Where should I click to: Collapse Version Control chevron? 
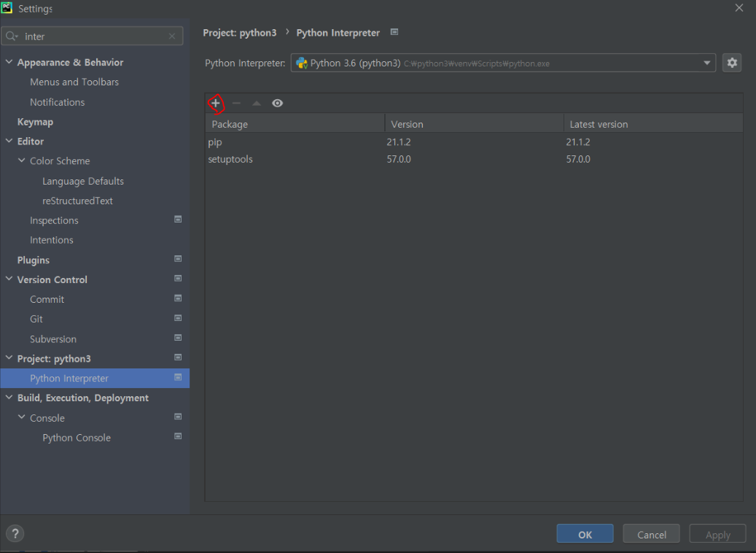point(9,279)
